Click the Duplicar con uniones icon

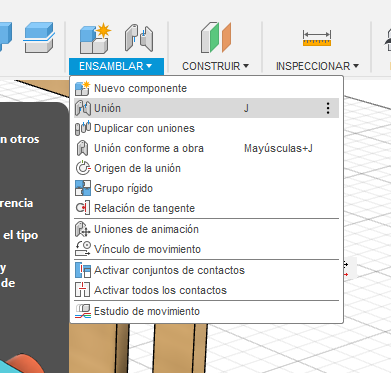(x=83, y=128)
